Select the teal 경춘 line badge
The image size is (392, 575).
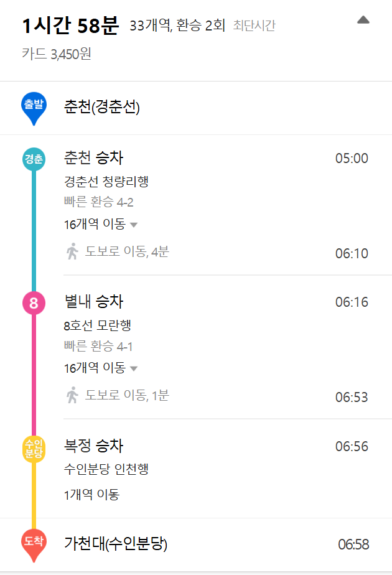pos(34,159)
